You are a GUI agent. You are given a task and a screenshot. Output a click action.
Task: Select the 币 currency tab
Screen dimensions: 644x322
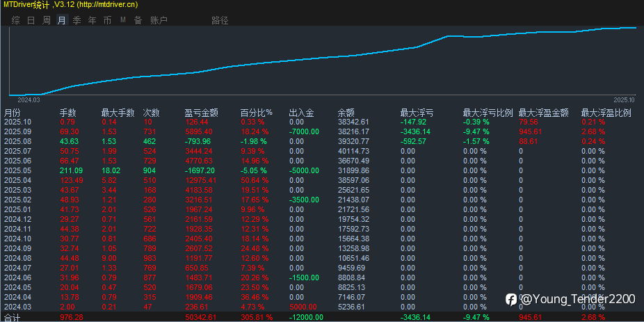(x=107, y=20)
